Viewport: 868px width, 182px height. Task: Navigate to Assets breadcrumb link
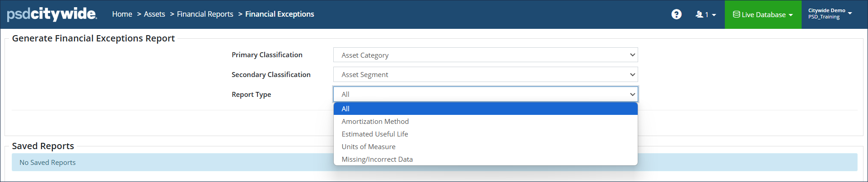point(154,14)
